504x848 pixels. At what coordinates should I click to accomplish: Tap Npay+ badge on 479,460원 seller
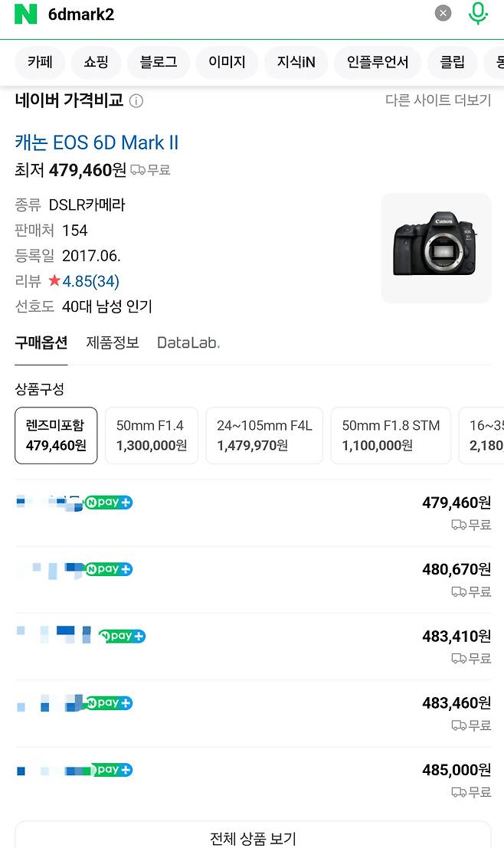pyautogui.click(x=109, y=503)
